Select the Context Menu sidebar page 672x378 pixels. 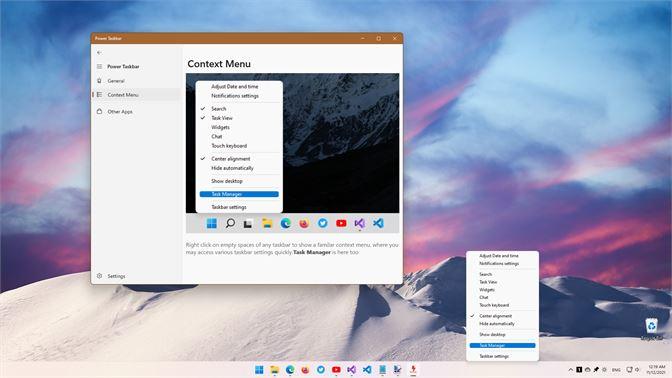[x=136, y=95]
